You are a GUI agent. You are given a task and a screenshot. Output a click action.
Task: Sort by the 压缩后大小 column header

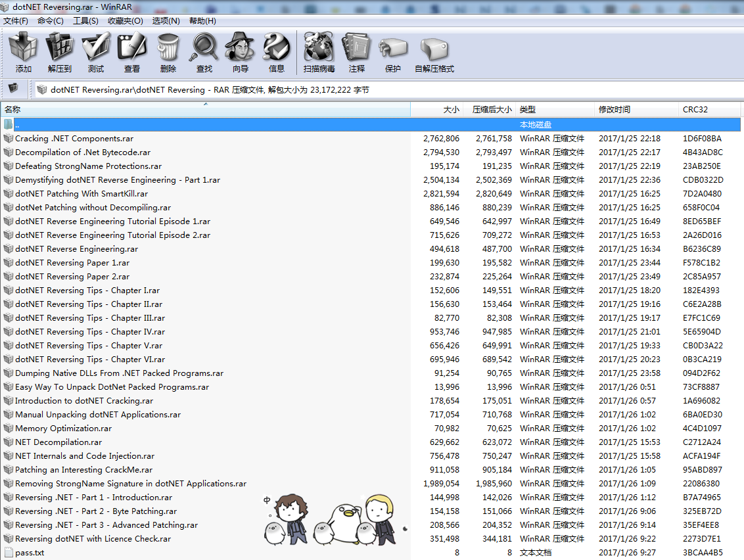pos(490,110)
